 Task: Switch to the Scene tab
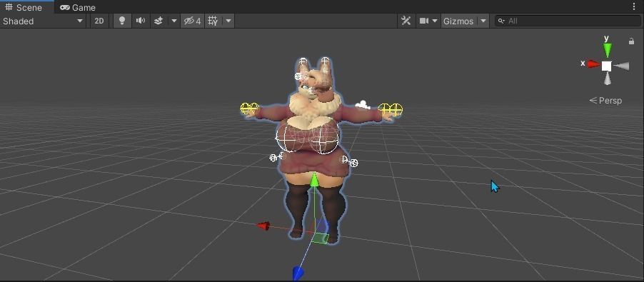24,7
